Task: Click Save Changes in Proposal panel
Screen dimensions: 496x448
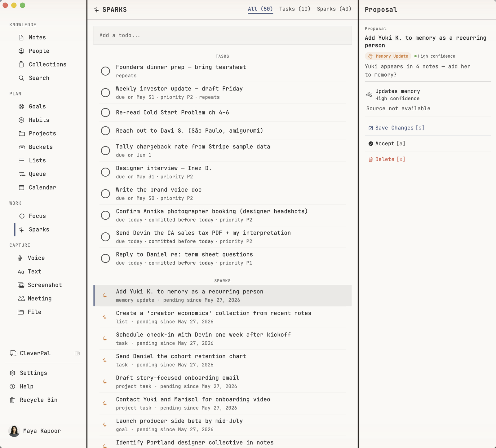Action: (x=396, y=128)
